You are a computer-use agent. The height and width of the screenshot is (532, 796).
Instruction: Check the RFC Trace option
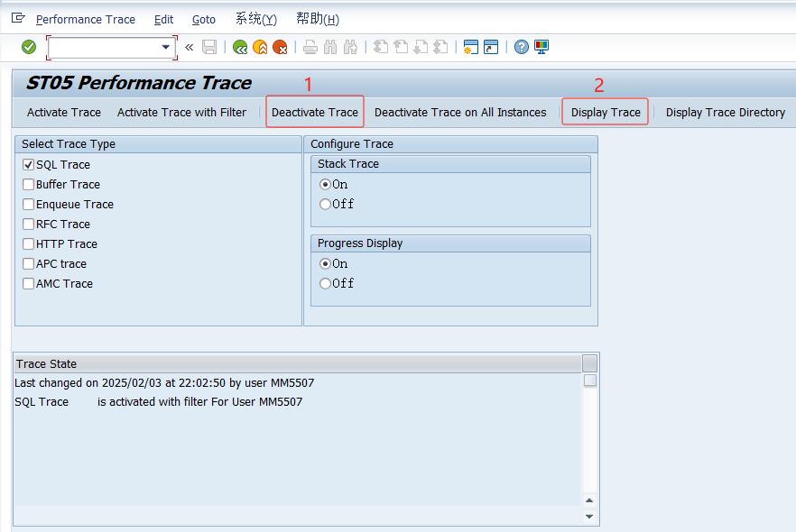point(27,224)
